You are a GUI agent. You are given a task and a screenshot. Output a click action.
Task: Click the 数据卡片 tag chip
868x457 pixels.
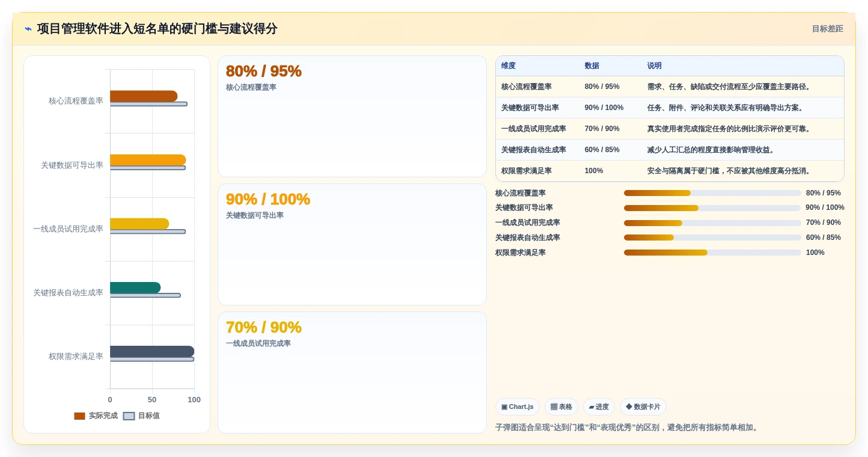(x=643, y=407)
